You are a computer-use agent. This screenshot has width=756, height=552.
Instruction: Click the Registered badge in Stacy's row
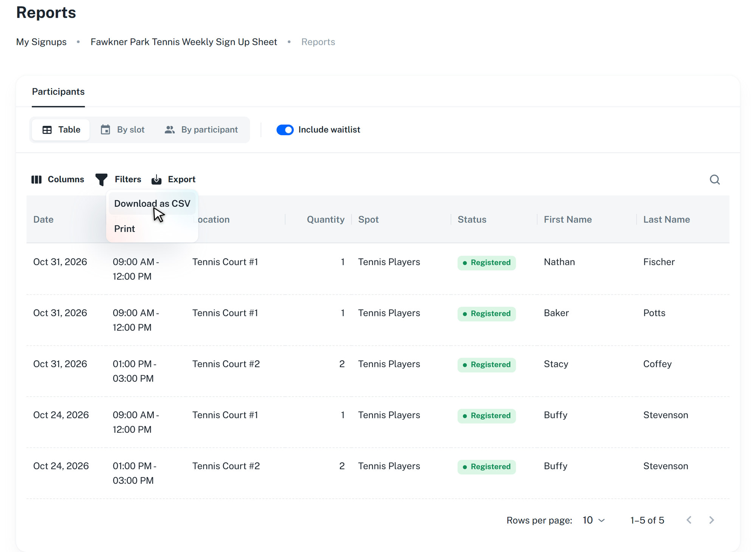click(486, 365)
